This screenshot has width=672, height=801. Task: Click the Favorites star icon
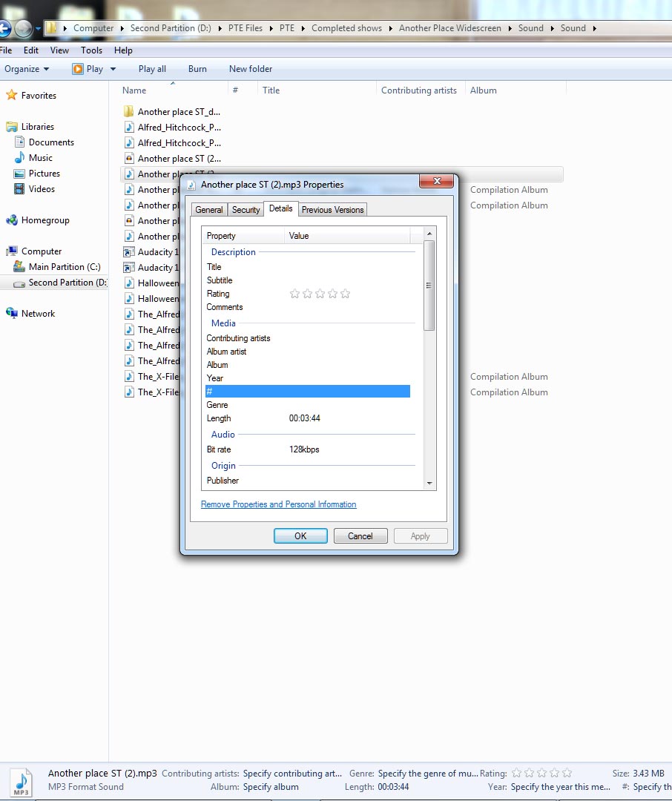12,96
